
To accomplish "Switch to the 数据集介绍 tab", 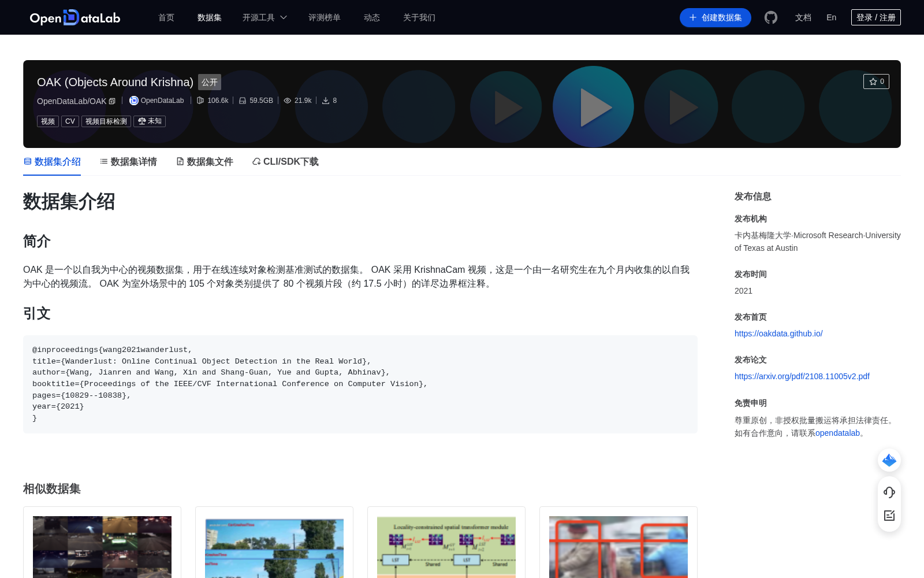I will pos(52,162).
